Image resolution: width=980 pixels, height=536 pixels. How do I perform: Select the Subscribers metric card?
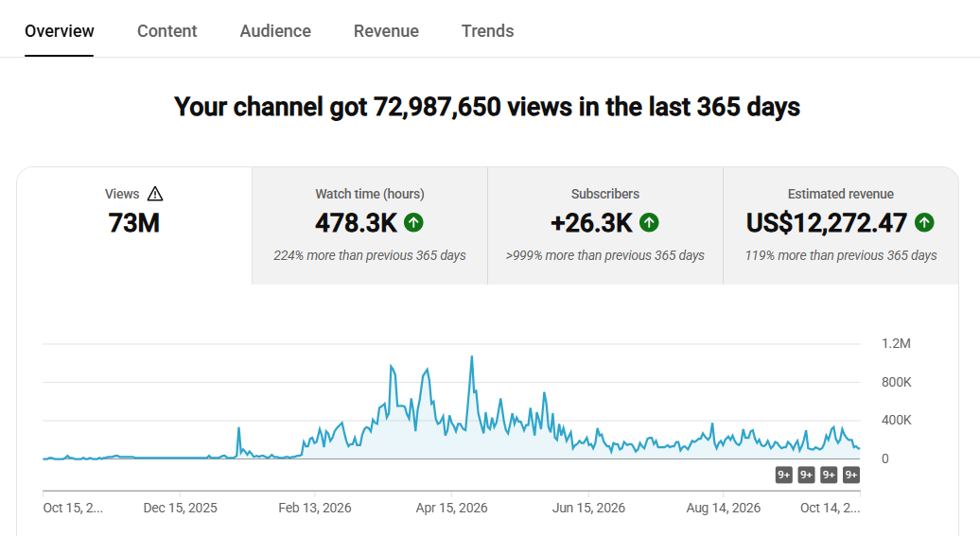coord(605,226)
